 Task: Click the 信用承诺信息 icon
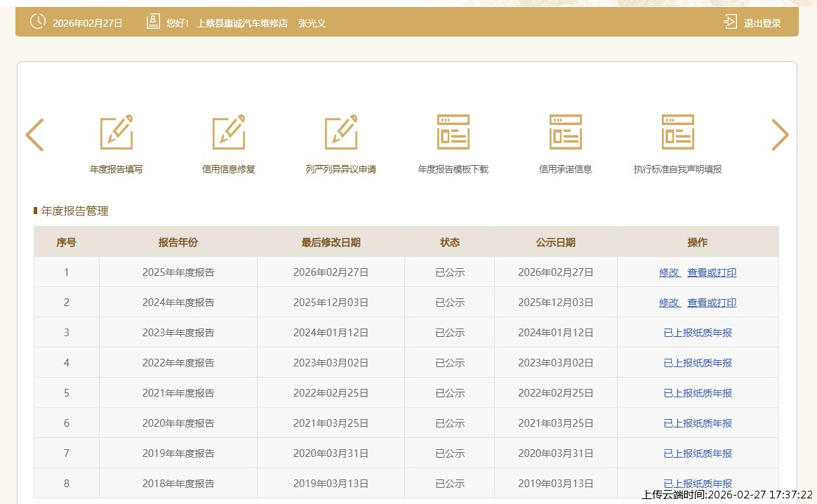tap(566, 132)
